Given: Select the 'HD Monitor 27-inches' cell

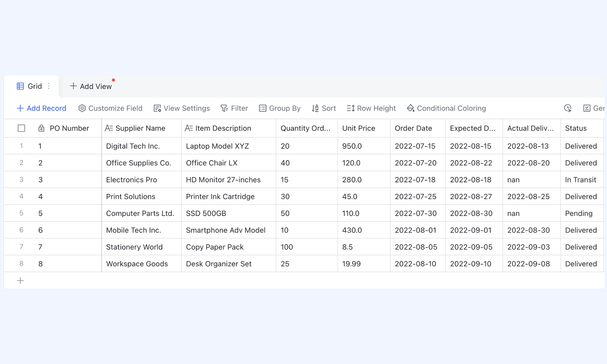Looking at the screenshot, I should [229, 180].
